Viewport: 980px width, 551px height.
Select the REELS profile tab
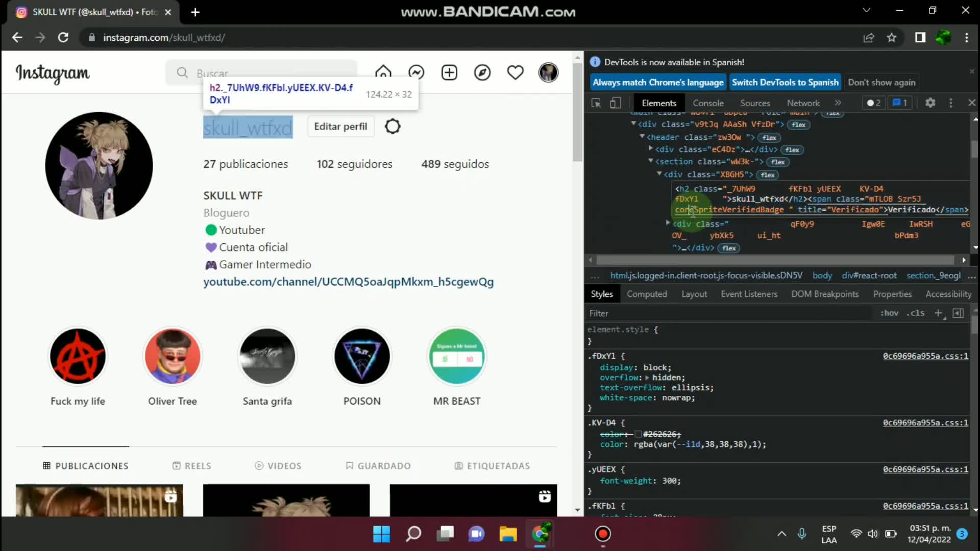[192, 466]
